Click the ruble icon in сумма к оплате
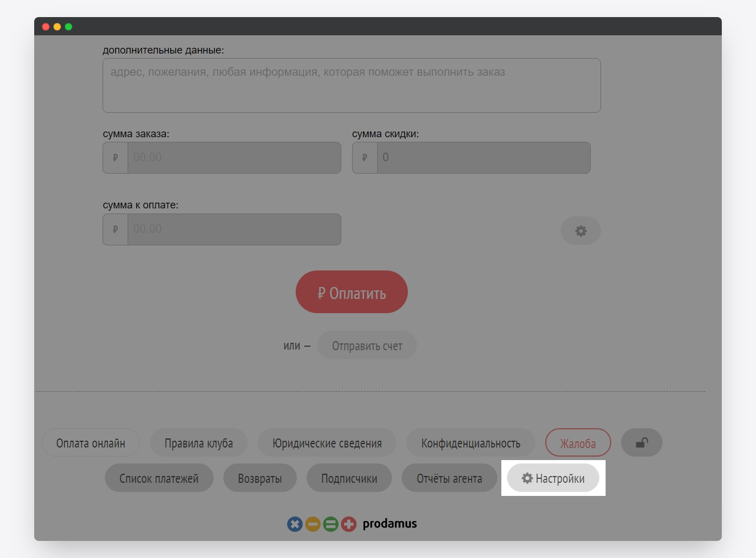This screenshot has width=756, height=558. coord(116,229)
